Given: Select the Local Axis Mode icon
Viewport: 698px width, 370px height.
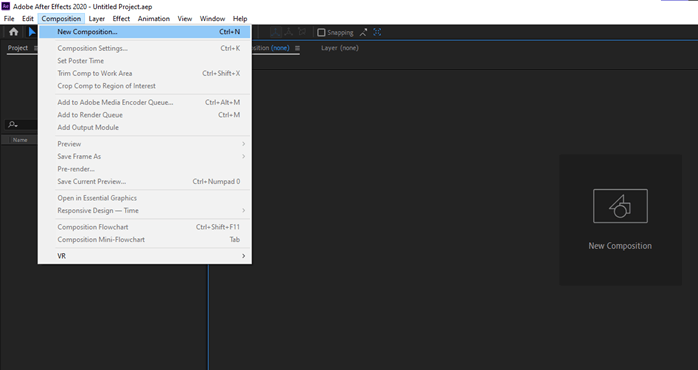Looking at the screenshot, I should tap(276, 32).
